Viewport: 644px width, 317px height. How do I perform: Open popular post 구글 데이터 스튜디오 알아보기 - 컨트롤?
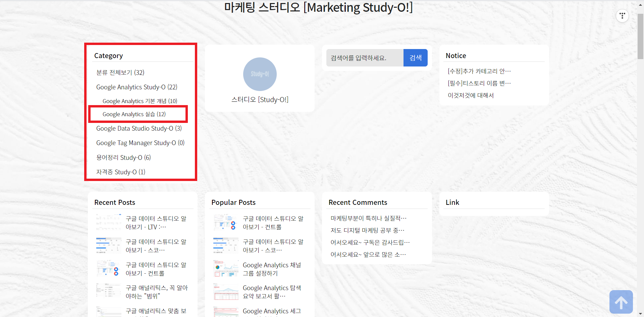273,223
